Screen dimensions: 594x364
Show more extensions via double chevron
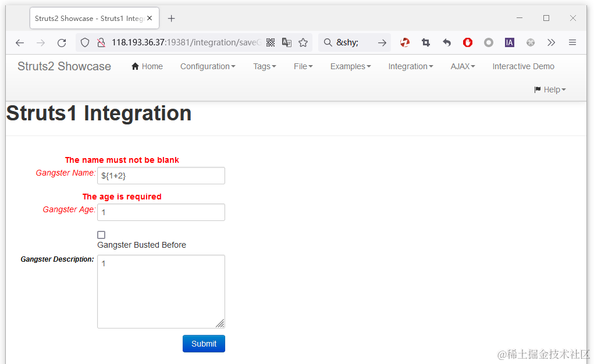point(551,42)
